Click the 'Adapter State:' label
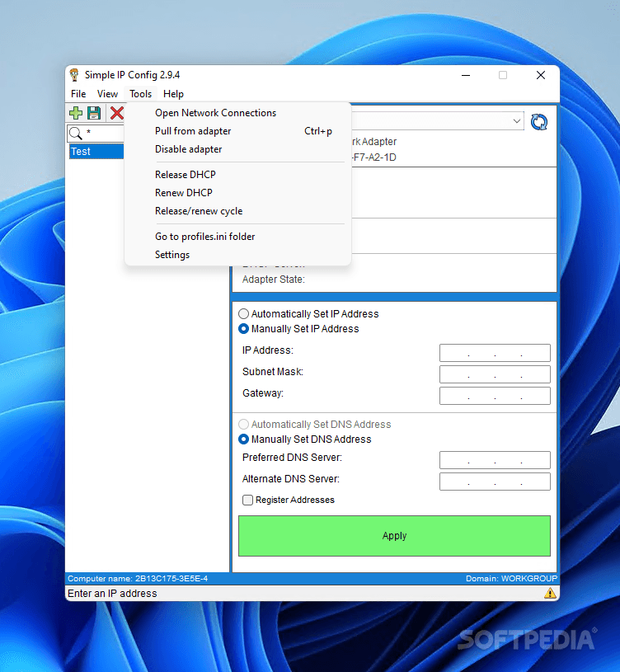 (x=274, y=280)
